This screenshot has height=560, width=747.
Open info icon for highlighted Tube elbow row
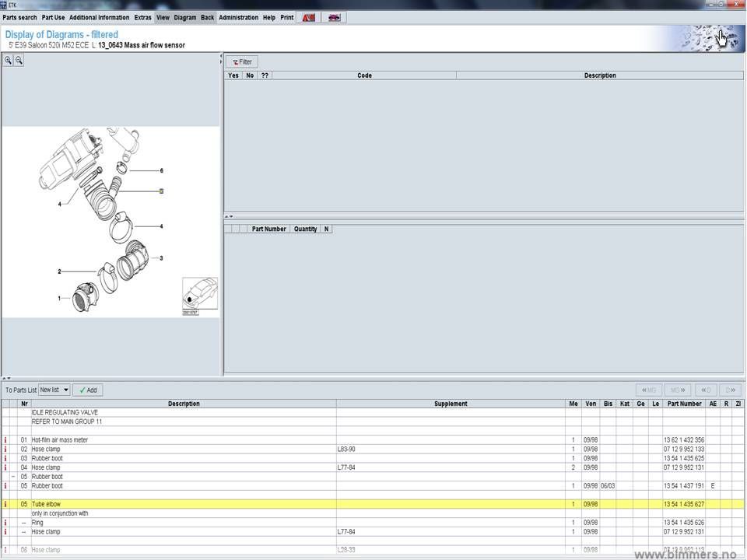click(5, 504)
